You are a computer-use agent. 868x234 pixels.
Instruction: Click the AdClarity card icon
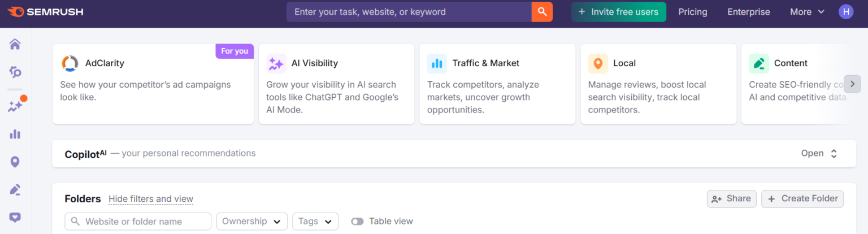[70, 63]
